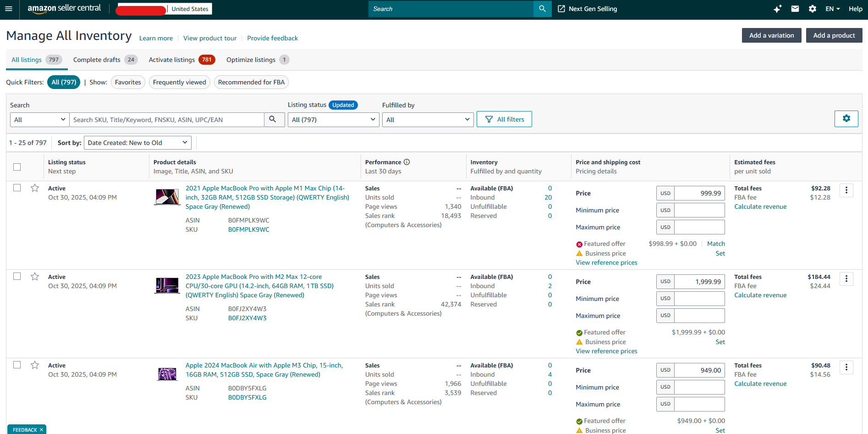Open the United States marketplace selector
The height and width of the screenshot is (434, 868).
pos(190,9)
